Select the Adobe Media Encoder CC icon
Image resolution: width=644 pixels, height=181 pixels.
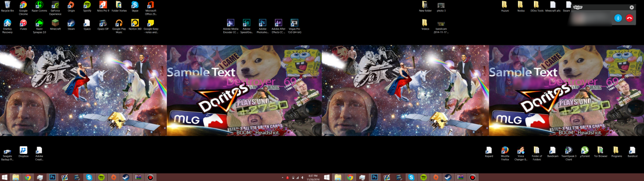point(231,26)
